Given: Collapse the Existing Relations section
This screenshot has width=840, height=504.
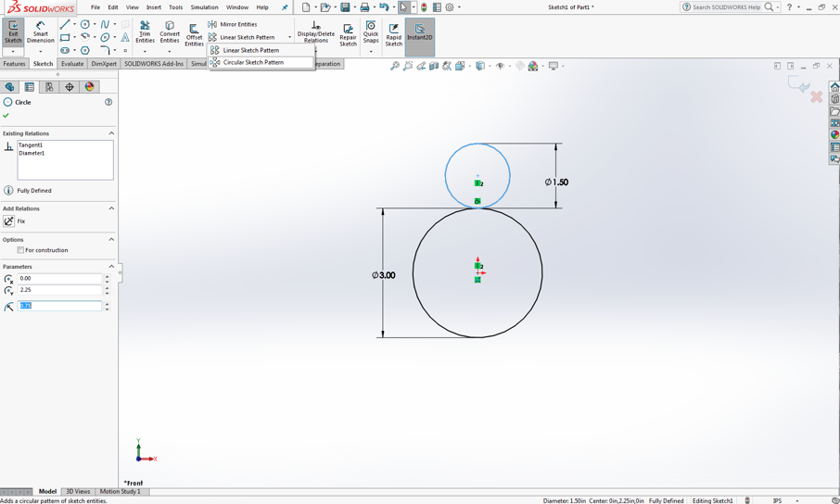Looking at the screenshot, I should 111,132.
